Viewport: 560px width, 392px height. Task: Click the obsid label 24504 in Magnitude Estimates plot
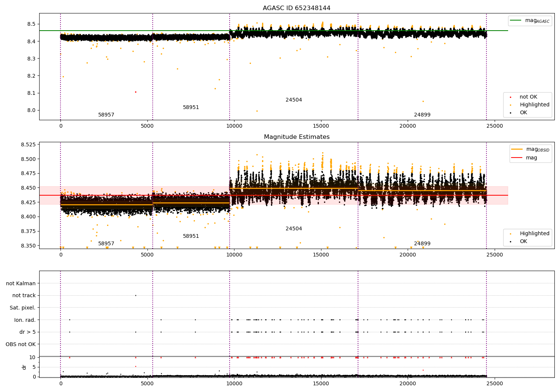[x=294, y=229]
